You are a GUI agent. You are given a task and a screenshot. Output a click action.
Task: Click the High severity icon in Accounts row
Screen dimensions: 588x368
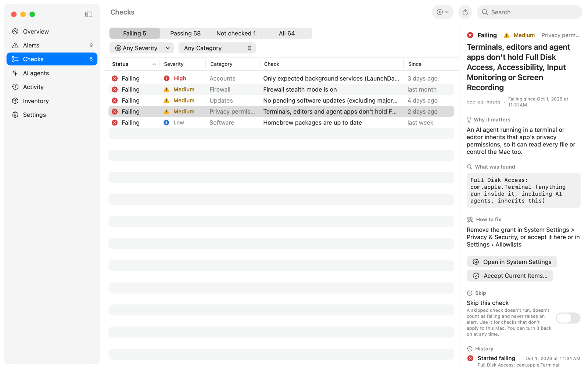point(166,78)
